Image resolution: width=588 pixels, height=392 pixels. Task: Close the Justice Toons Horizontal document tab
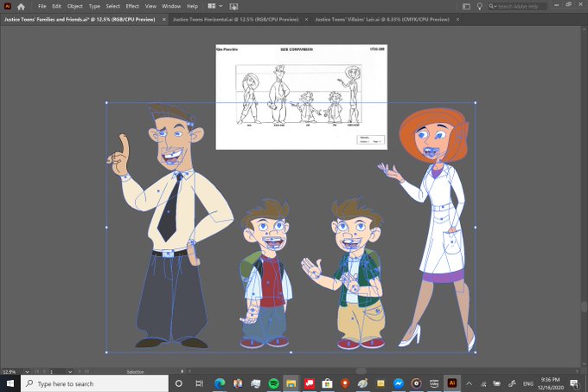coord(306,19)
